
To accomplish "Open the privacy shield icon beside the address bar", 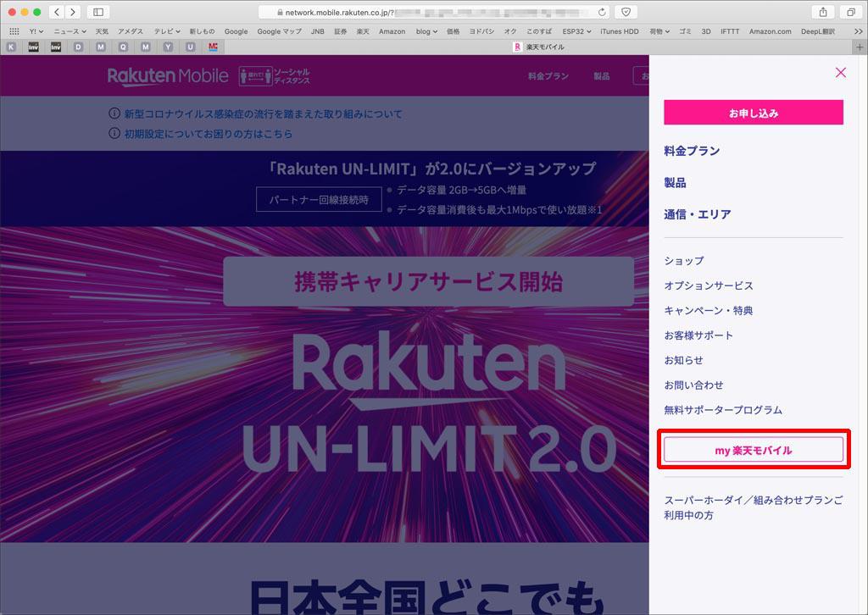I will point(626,12).
